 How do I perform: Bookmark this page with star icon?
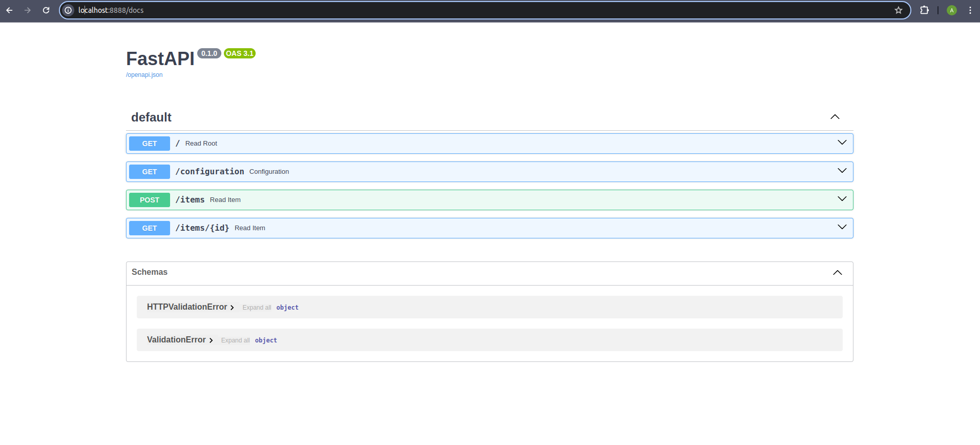click(x=899, y=10)
